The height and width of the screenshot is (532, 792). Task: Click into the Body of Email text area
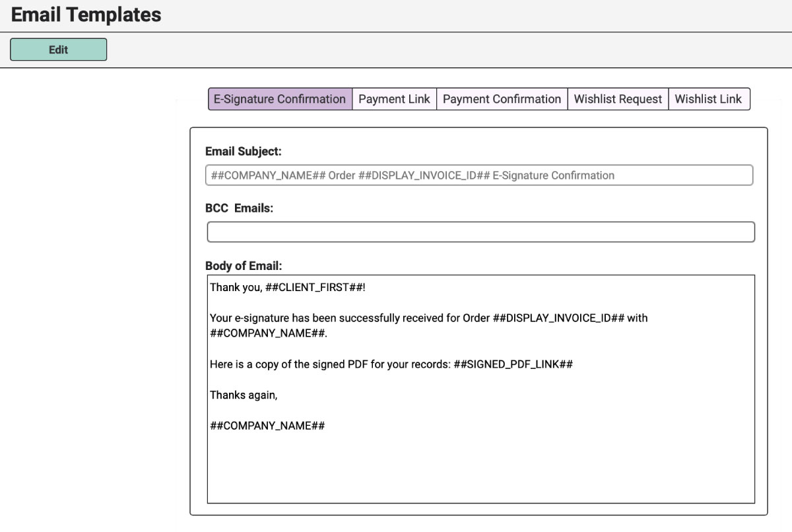click(x=480, y=389)
